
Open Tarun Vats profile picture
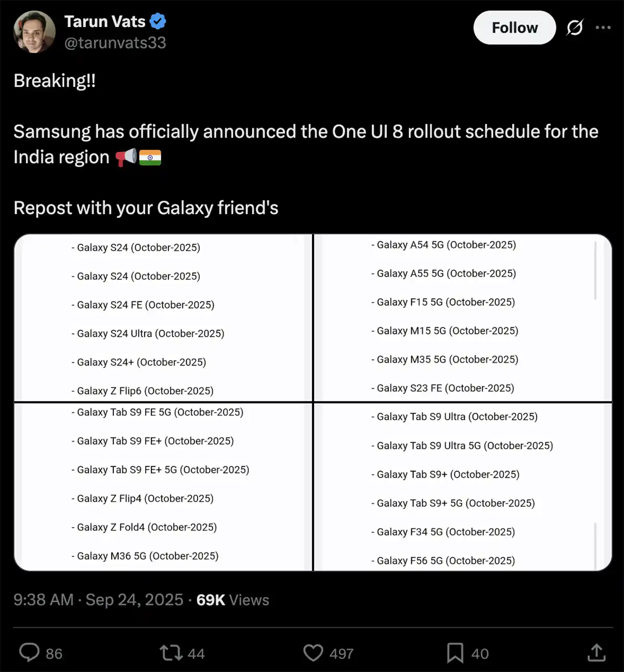tap(34, 32)
